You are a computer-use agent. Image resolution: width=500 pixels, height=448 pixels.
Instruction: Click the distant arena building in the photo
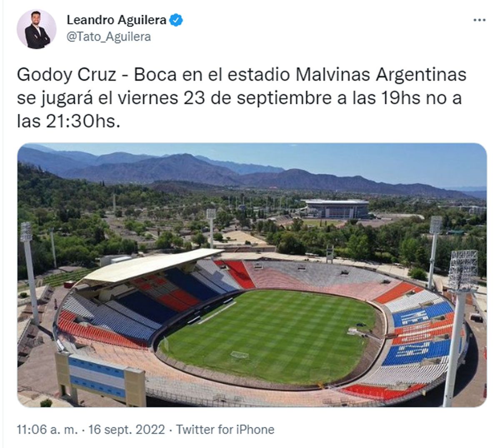337,208
